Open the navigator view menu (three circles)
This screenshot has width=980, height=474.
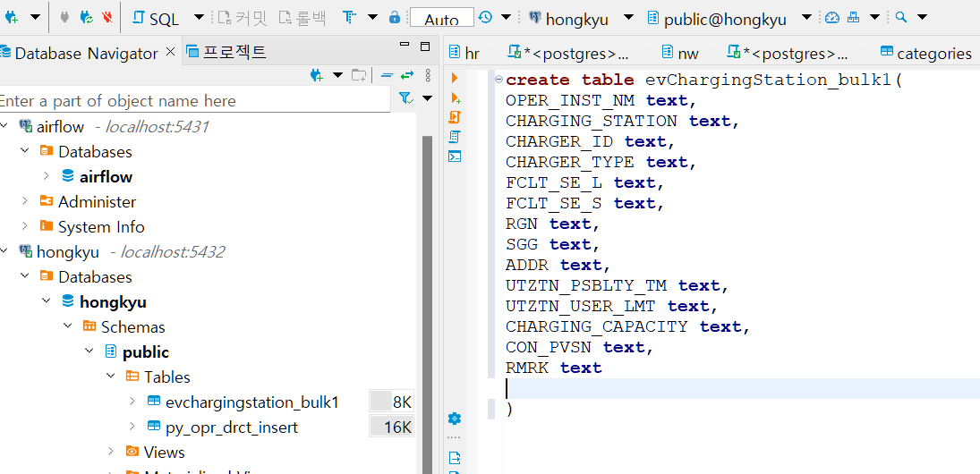(x=428, y=75)
